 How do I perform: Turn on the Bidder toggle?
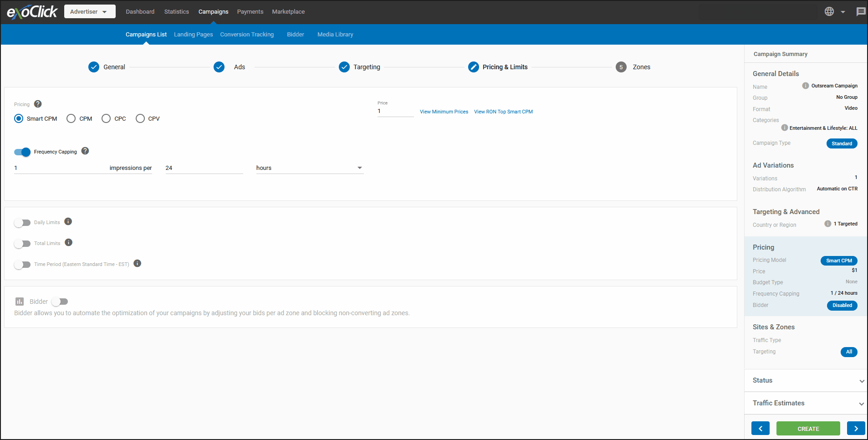click(x=60, y=302)
